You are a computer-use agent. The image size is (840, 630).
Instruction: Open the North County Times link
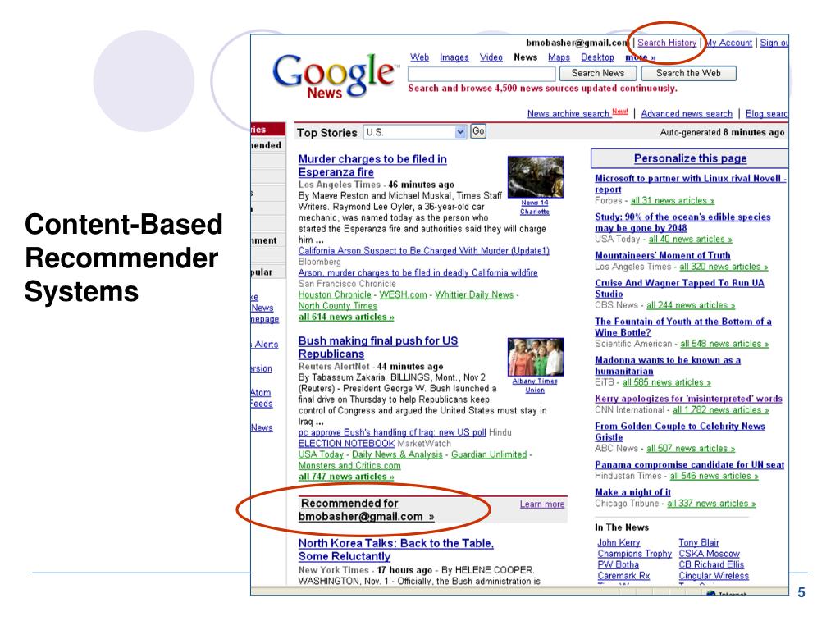coord(337,305)
